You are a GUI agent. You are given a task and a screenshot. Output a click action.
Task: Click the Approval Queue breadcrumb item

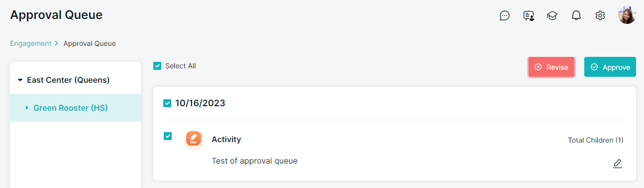coord(90,43)
